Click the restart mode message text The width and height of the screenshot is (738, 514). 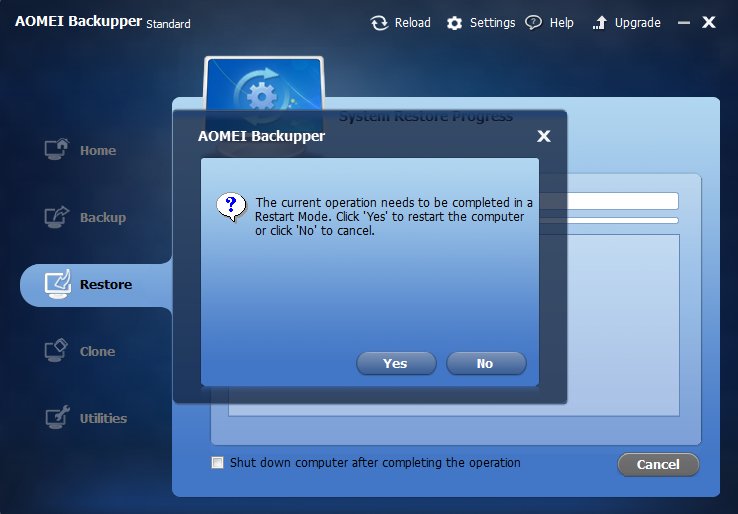click(x=394, y=217)
